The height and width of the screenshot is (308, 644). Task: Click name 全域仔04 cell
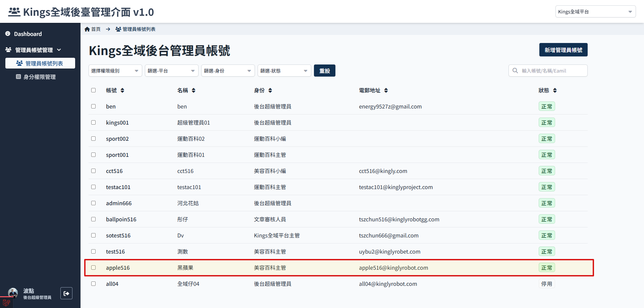(x=188, y=284)
